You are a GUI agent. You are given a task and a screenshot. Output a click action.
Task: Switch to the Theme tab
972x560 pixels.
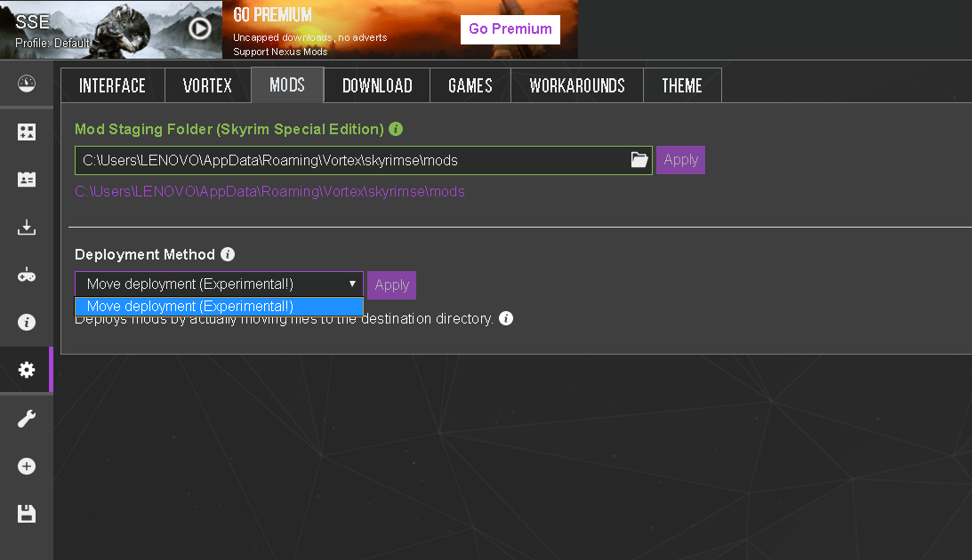click(682, 84)
